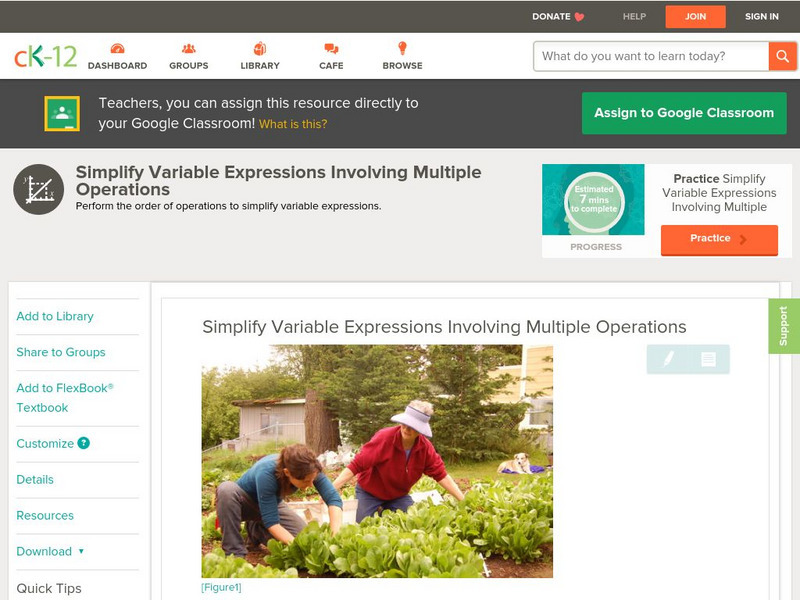Select the highlighter pen tool icon

click(668, 359)
